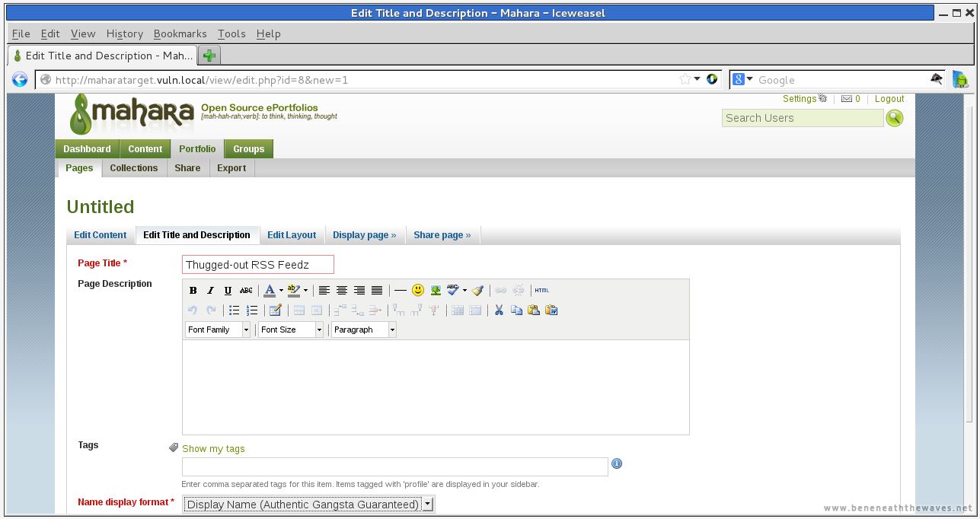Open spellchecker language dropdown arrow
This screenshot has width=980, height=519.
pos(464,290)
